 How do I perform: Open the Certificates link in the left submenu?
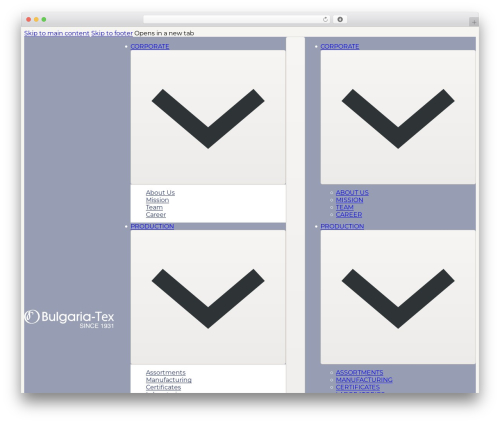click(x=163, y=387)
